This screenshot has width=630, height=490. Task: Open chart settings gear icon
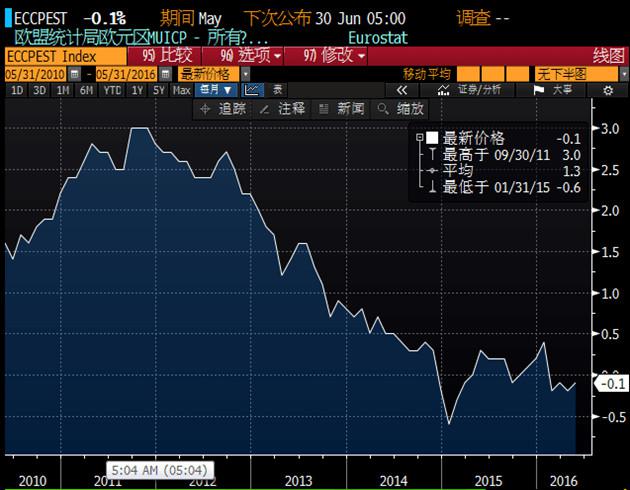[x=607, y=90]
